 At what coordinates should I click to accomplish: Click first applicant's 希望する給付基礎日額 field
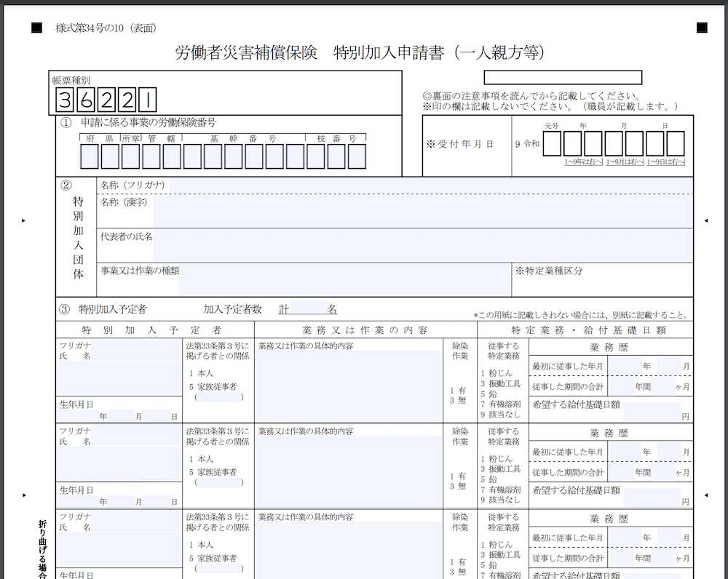pos(650,412)
